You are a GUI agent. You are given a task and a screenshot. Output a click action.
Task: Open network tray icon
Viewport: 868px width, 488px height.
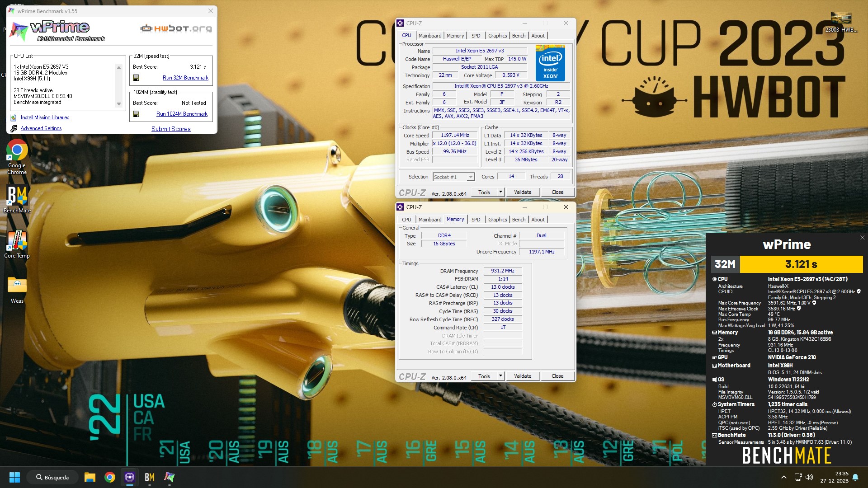click(798, 477)
